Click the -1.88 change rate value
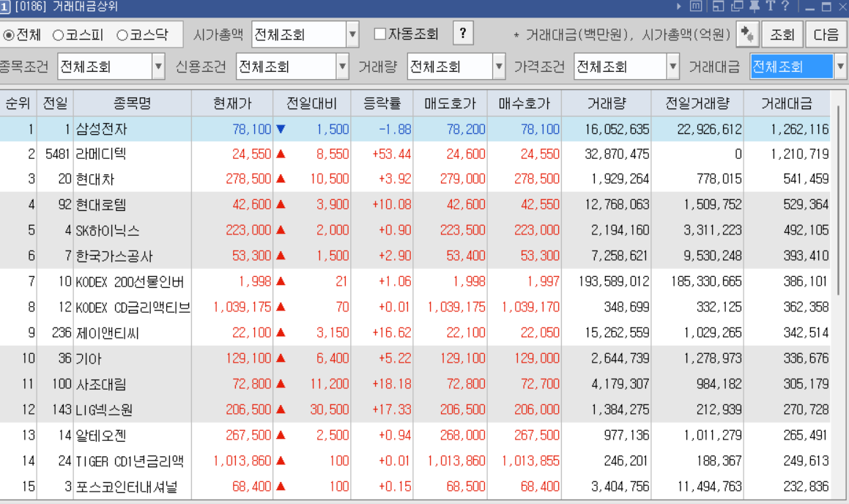This screenshot has width=849, height=504. 396,130
